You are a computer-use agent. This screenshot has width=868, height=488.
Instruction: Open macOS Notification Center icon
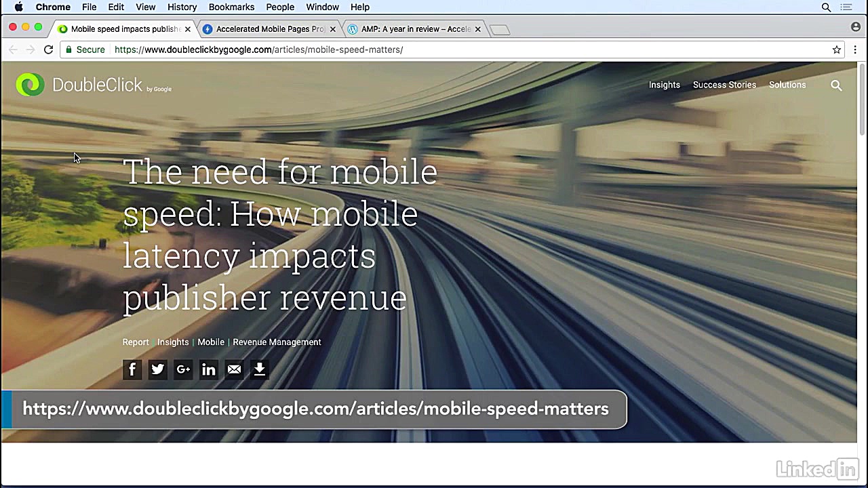846,7
